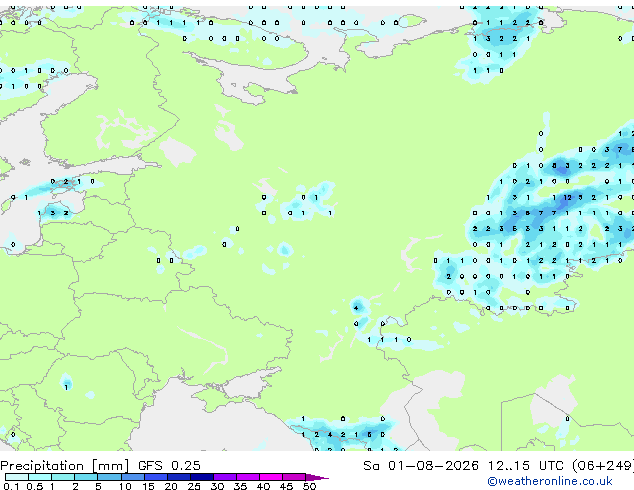Viewport: 634px width, 490px height.
Task: Click the '25' legend scale label
Action: tap(194, 486)
